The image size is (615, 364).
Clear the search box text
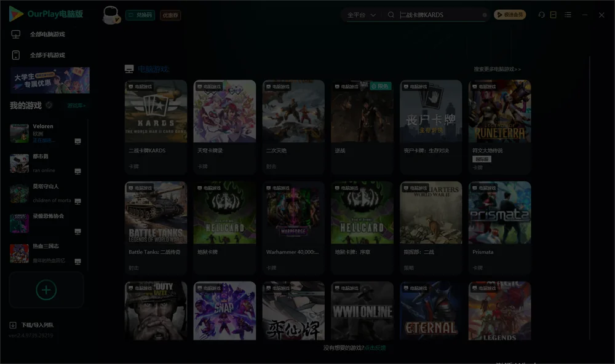point(485,15)
